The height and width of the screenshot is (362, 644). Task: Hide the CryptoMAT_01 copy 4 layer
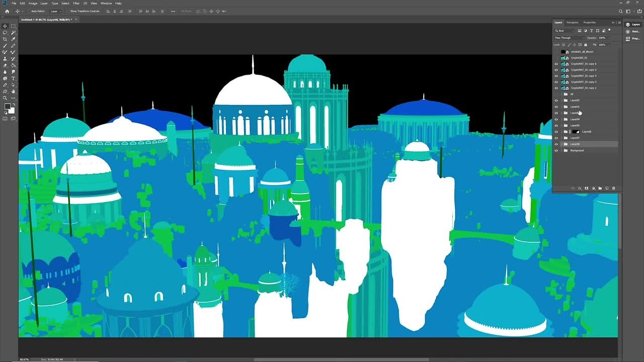[x=556, y=76]
